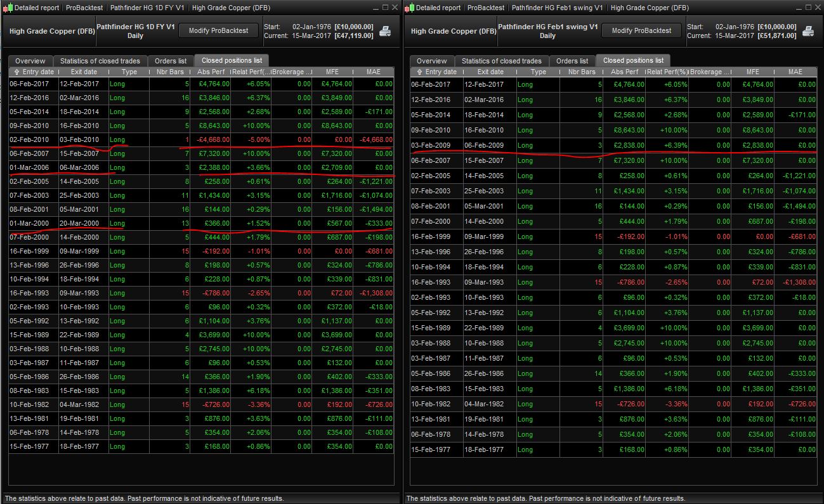Select the 01-Mar-2006 entry date cell
The width and height of the screenshot is (824, 504).
click(x=34, y=167)
